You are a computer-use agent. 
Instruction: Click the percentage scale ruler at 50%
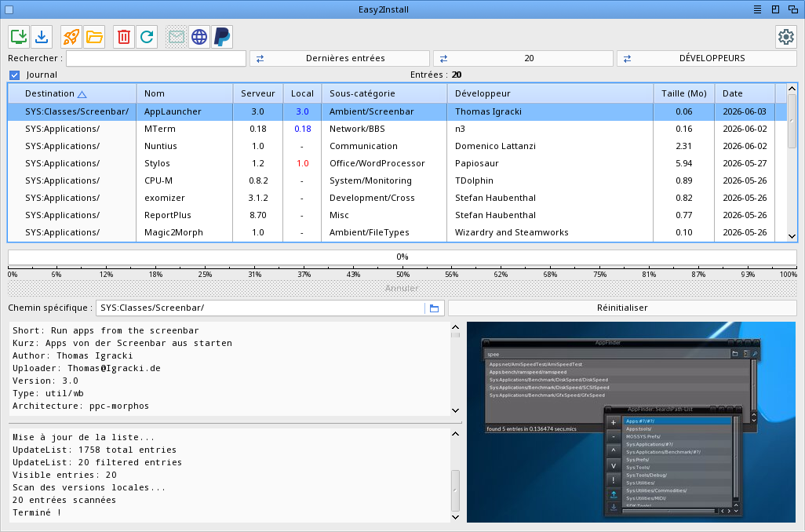[403, 274]
